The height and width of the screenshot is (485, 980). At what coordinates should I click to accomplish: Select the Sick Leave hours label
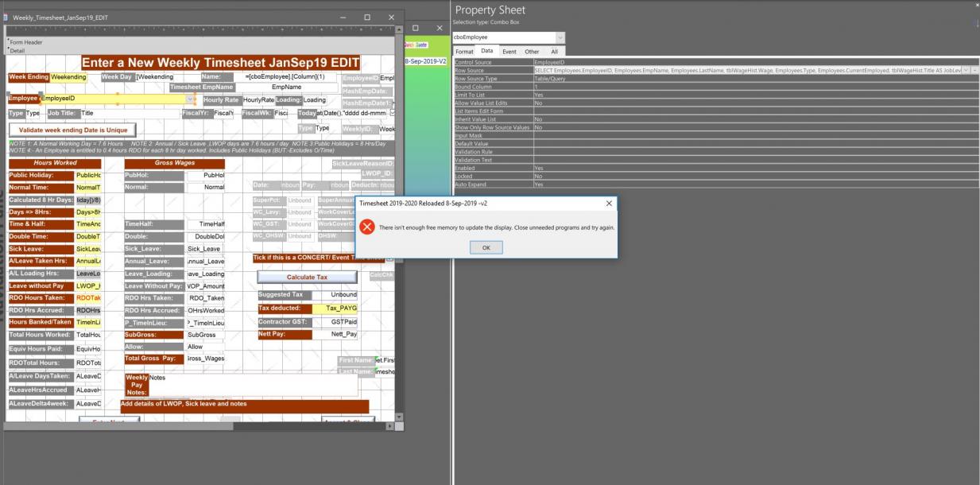[x=41, y=249]
